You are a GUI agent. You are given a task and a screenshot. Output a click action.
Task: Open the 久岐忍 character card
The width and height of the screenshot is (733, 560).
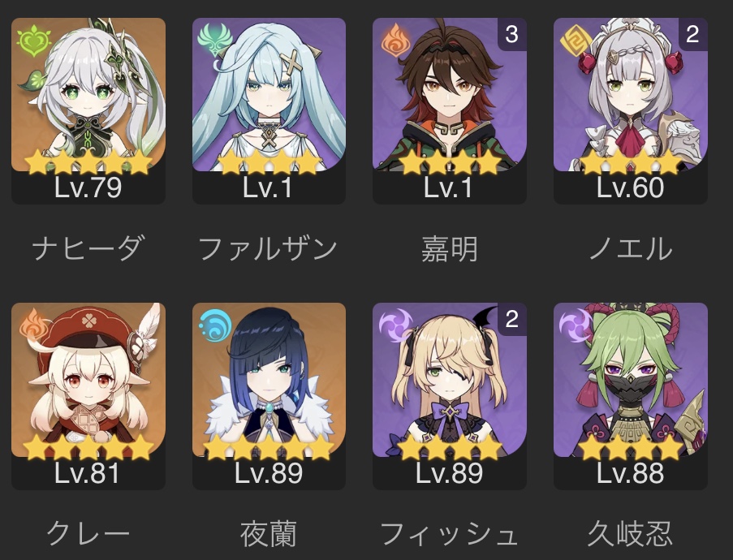click(x=630, y=396)
